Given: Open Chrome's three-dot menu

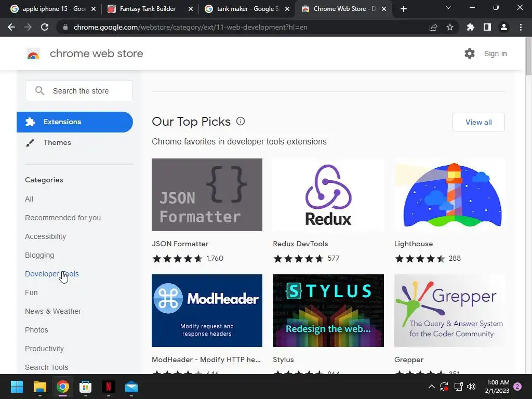Looking at the screenshot, I should point(521,27).
